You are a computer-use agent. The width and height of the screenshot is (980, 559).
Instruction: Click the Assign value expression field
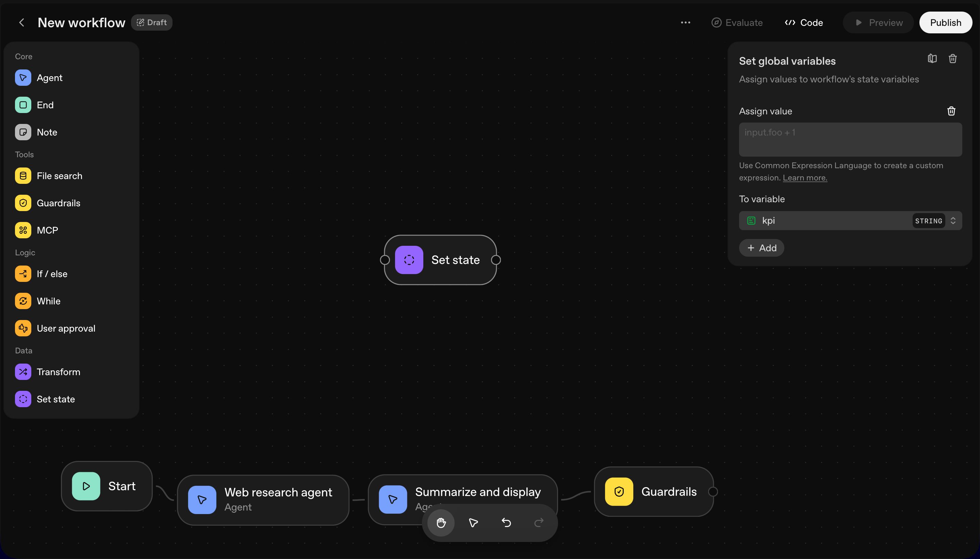[850, 139]
